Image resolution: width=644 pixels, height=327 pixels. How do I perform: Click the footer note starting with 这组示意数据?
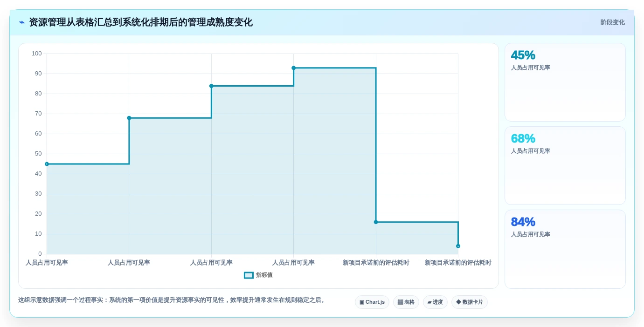tap(172, 300)
